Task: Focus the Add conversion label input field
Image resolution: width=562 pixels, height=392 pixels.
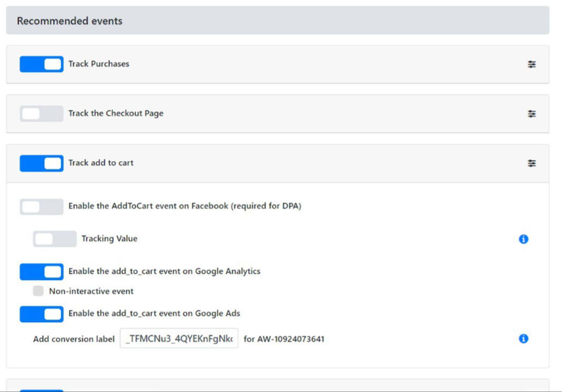Action: point(179,338)
